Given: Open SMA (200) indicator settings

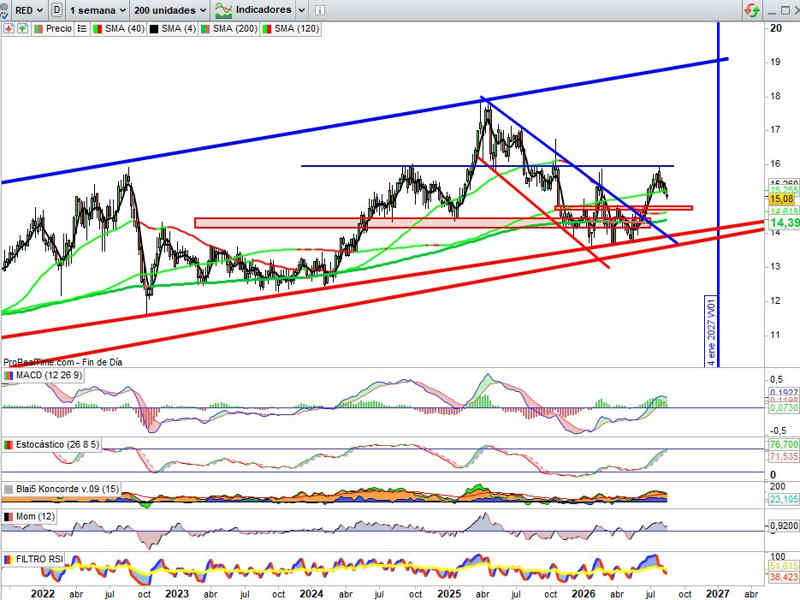Looking at the screenshot, I should (x=235, y=29).
